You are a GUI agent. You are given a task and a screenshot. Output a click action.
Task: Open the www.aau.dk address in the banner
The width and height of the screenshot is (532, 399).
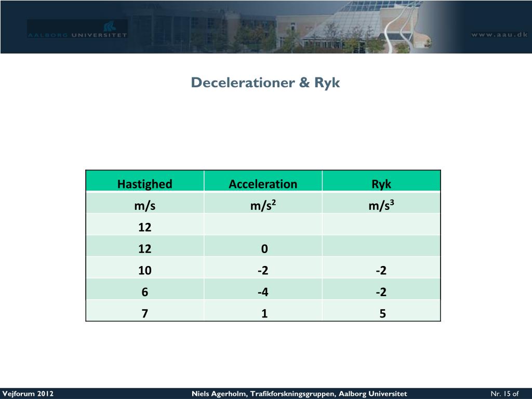click(499, 34)
